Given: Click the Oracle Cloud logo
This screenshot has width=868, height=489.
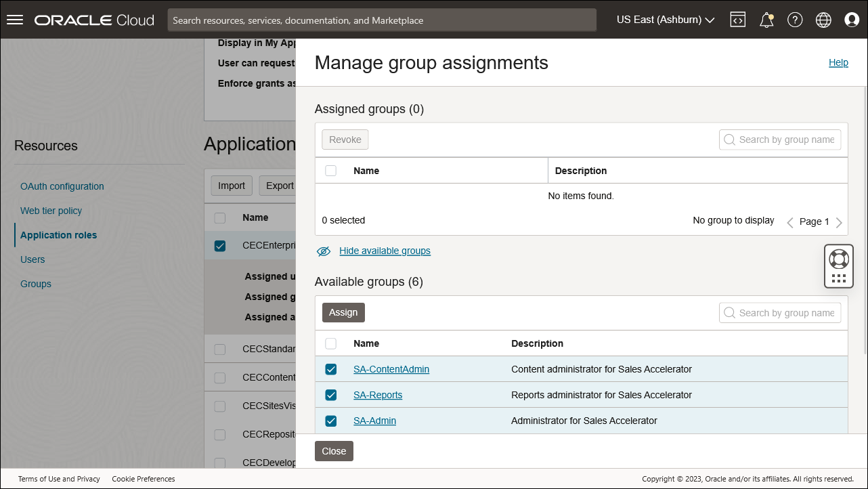Looking at the screenshot, I should (x=93, y=20).
